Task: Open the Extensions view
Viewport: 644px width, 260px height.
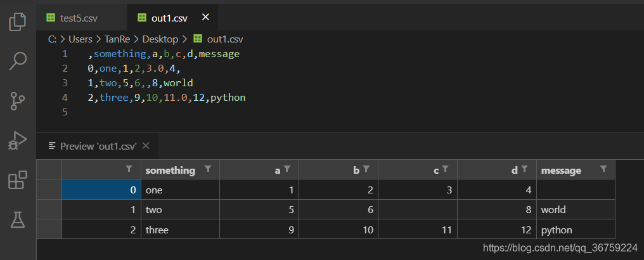Action: tap(18, 181)
